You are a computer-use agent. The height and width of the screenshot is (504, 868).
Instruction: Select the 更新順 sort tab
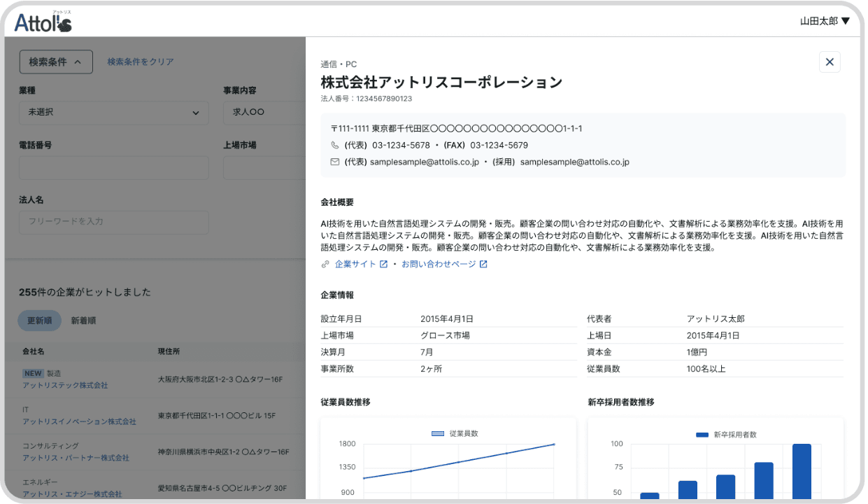click(x=40, y=321)
